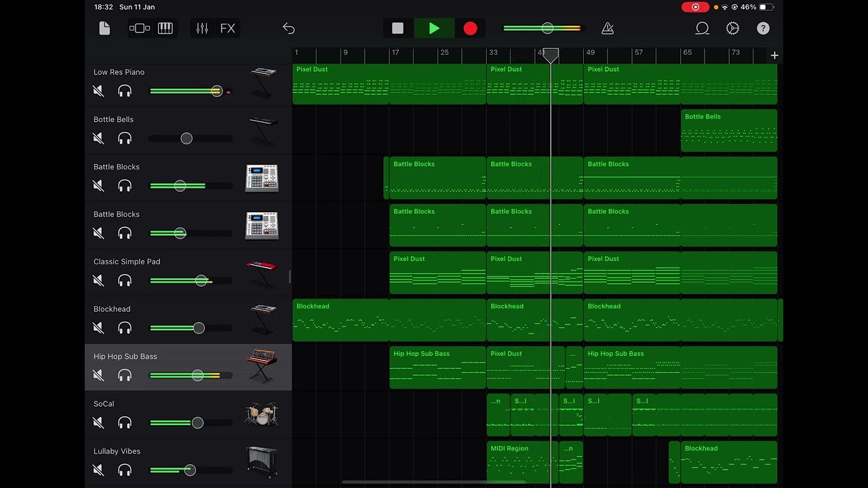Image resolution: width=868 pixels, height=488 pixels.
Task: Click the Lullaby Vibes track name
Action: click(x=117, y=451)
